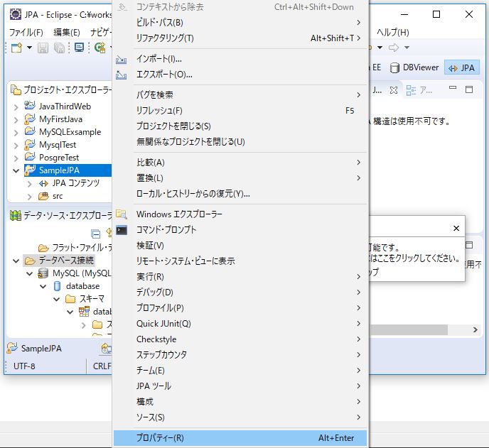Click the New wizard toolbar icon

(17, 48)
